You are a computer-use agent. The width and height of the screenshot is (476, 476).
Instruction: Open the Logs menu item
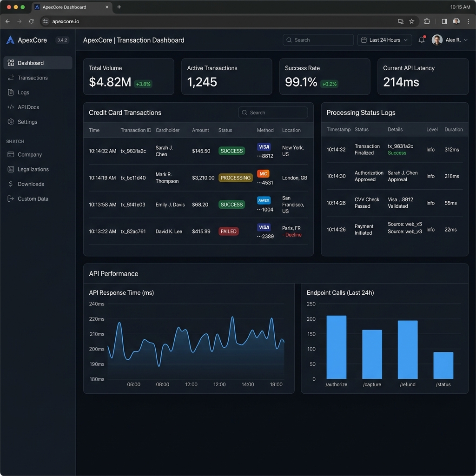pos(38,93)
